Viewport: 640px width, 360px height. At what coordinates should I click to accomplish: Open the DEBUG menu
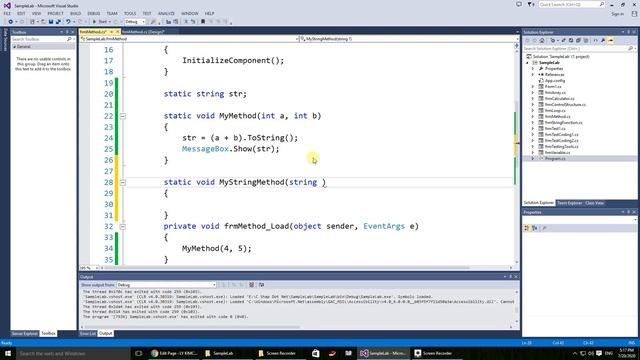click(x=93, y=13)
